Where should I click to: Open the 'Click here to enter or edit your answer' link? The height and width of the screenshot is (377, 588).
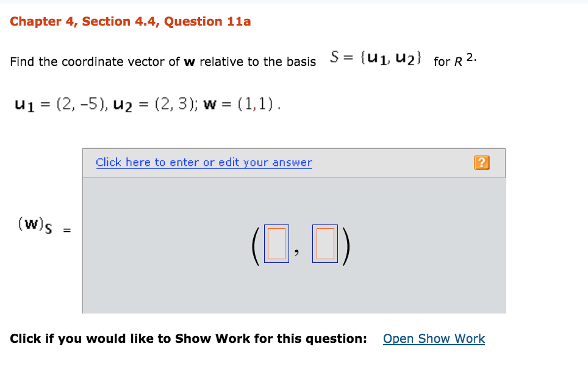[x=204, y=162]
